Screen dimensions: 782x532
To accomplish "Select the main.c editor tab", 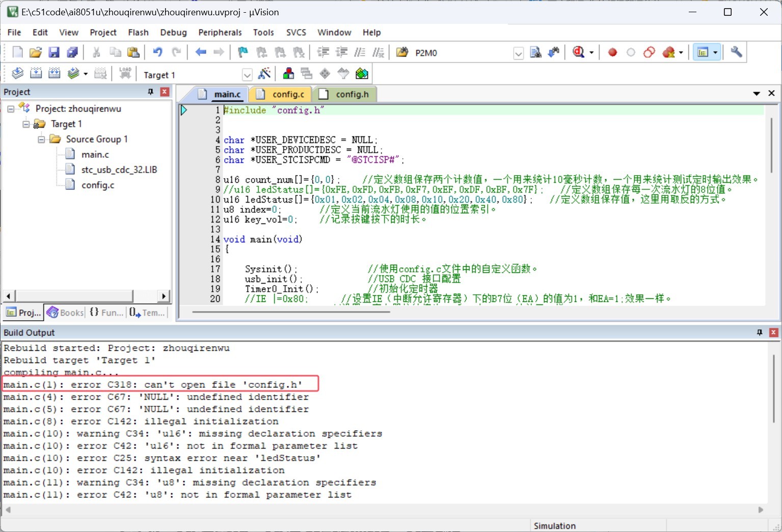I will click(220, 94).
